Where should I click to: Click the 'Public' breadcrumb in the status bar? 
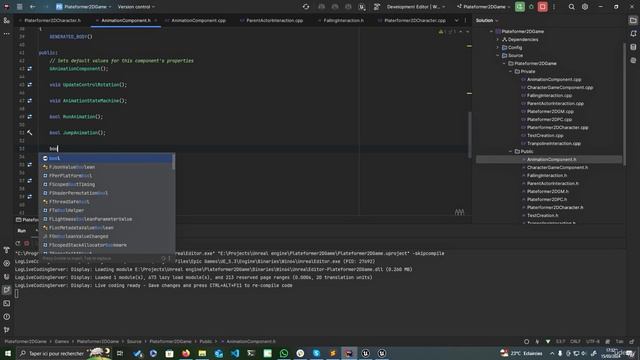pos(206,341)
